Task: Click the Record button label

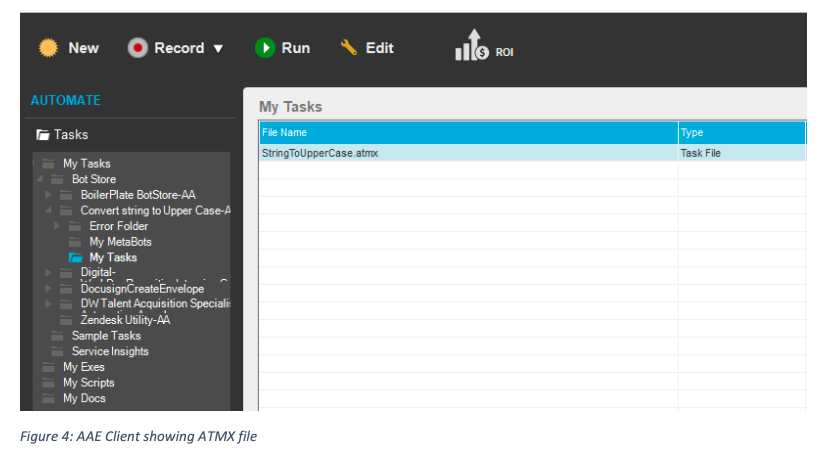Action: pyautogui.click(x=179, y=48)
